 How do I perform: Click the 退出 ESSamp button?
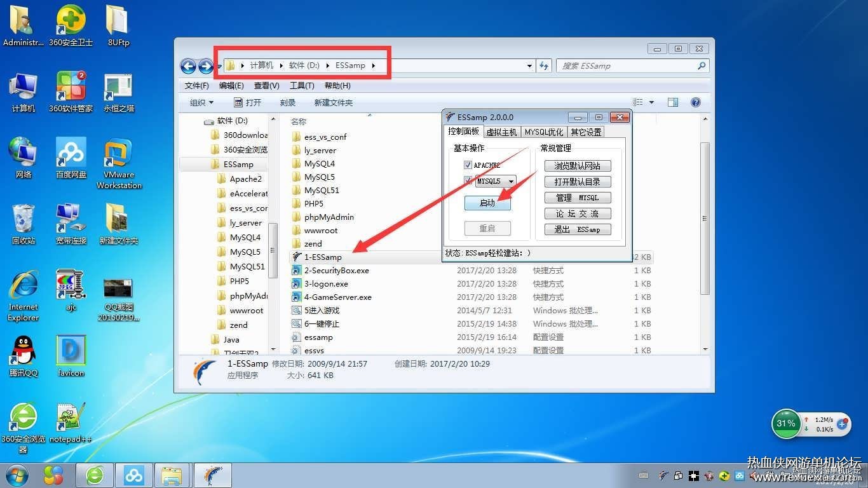point(578,229)
